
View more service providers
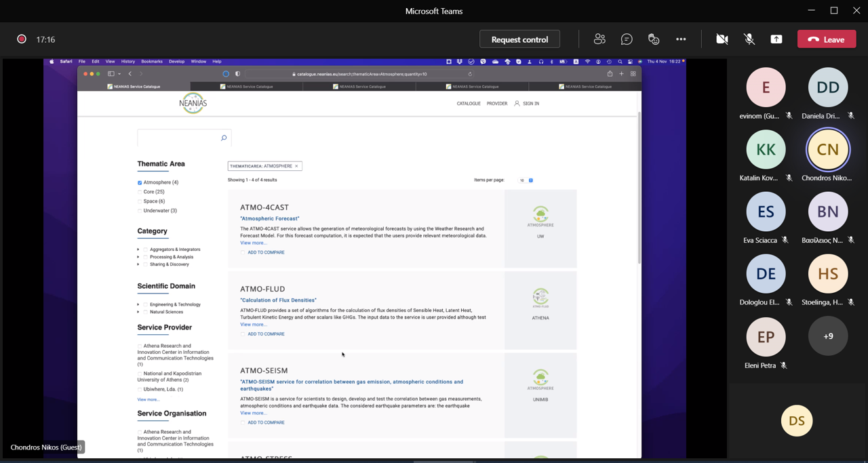click(x=149, y=399)
